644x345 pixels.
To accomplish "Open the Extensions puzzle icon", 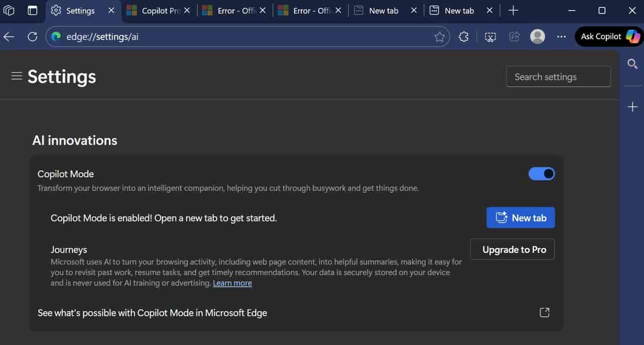I will point(464,36).
